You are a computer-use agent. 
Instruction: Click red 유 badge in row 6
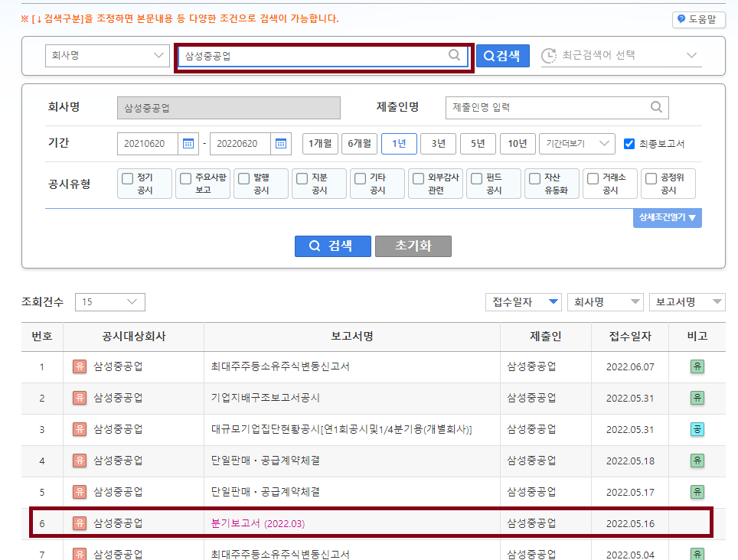80,523
